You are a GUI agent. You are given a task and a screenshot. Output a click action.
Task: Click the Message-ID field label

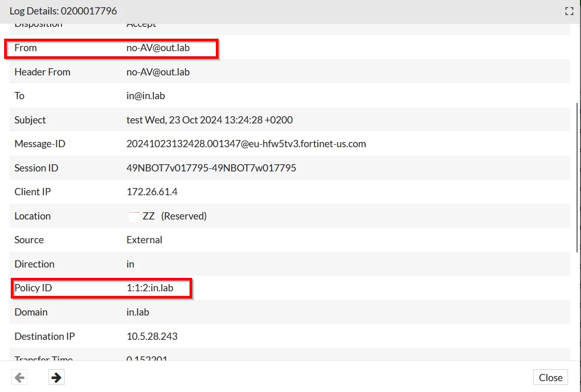coord(40,144)
